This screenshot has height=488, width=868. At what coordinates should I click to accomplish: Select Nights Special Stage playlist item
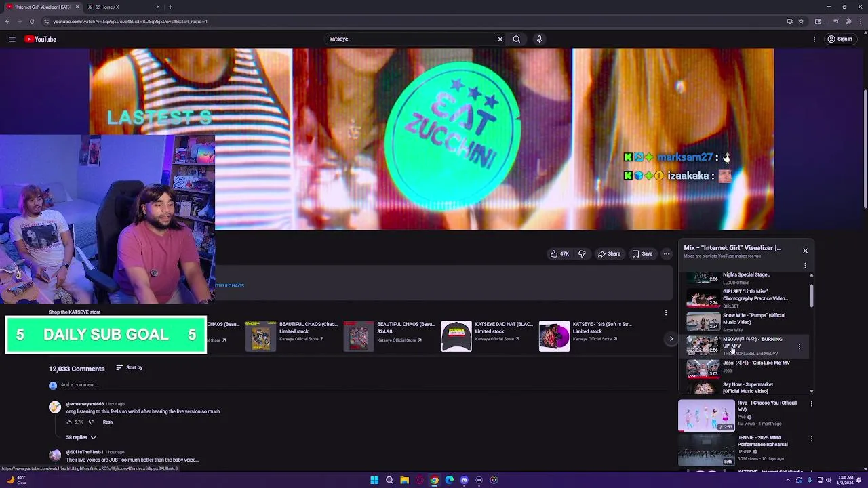[x=745, y=277]
